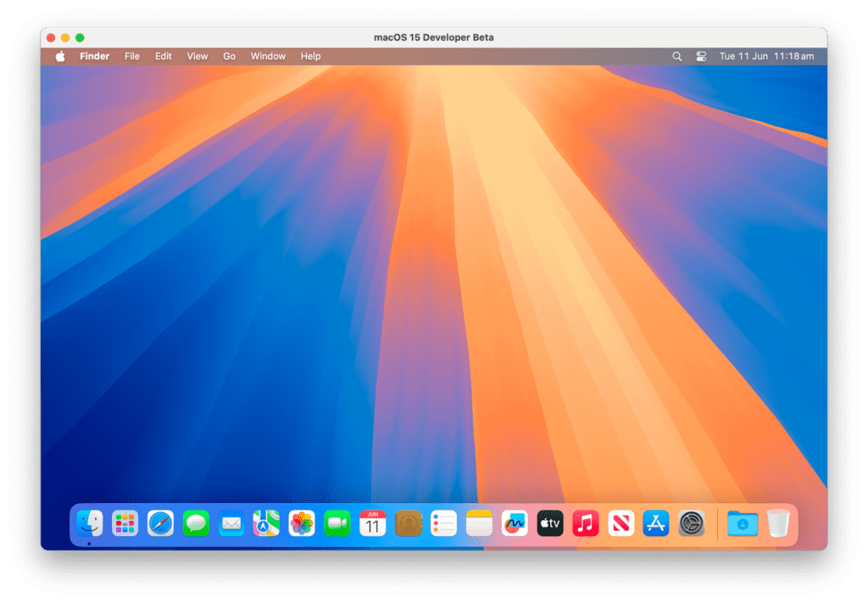This screenshot has height=604, width=868.
Task: Open System Settings
Action: (x=693, y=523)
